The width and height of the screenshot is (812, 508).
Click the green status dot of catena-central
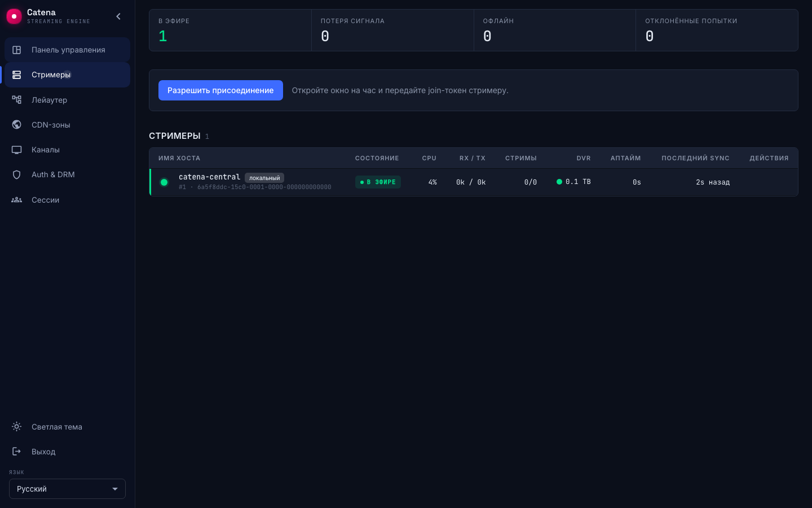click(x=164, y=182)
